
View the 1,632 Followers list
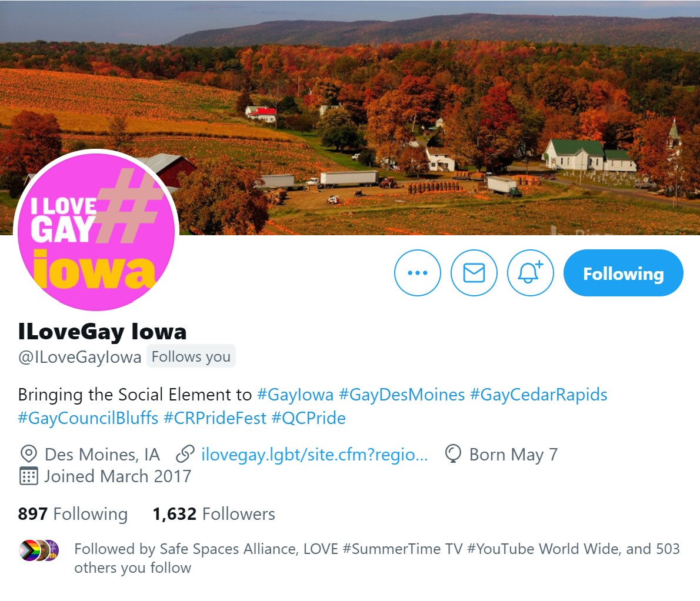214,514
